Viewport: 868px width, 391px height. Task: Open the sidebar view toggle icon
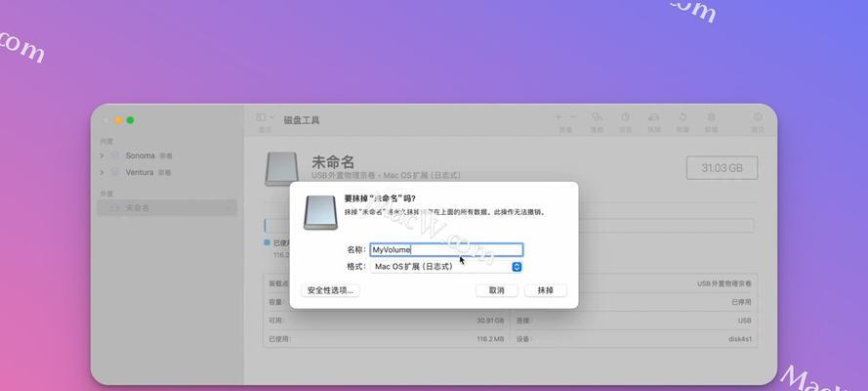point(262,117)
